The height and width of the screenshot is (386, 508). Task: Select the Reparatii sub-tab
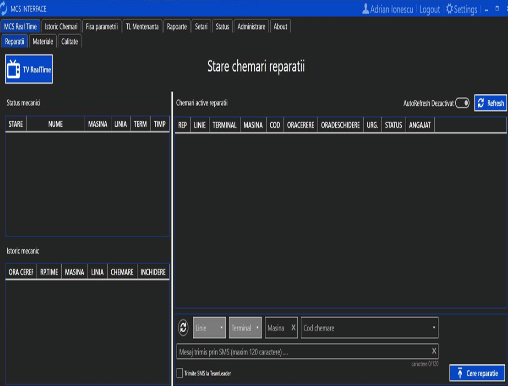pos(14,42)
